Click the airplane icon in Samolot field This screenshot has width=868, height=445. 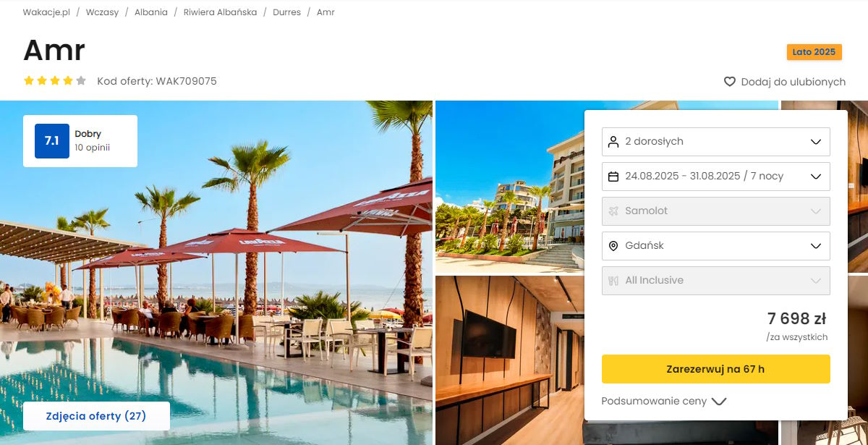[613, 211]
